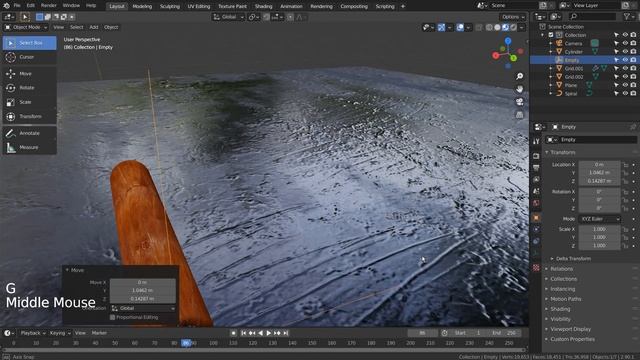Open the Object properties tab icon
The height and width of the screenshot is (360, 640).
536,218
